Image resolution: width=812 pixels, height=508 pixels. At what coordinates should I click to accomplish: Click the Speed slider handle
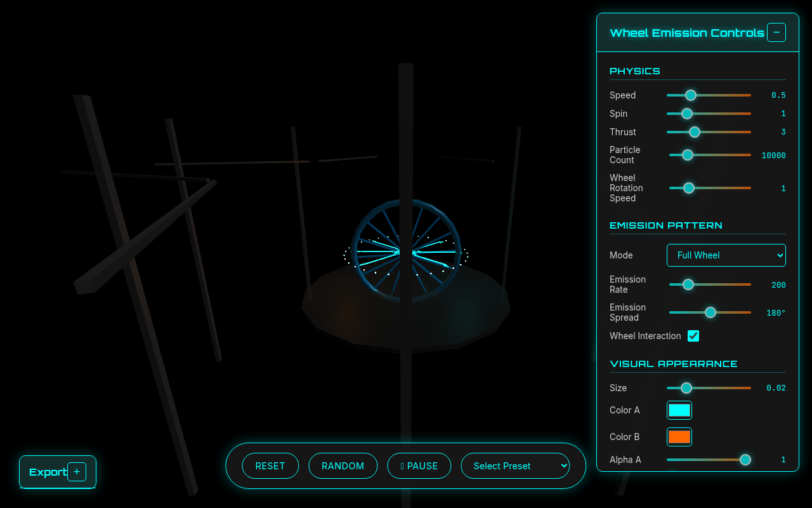[x=690, y=95]
